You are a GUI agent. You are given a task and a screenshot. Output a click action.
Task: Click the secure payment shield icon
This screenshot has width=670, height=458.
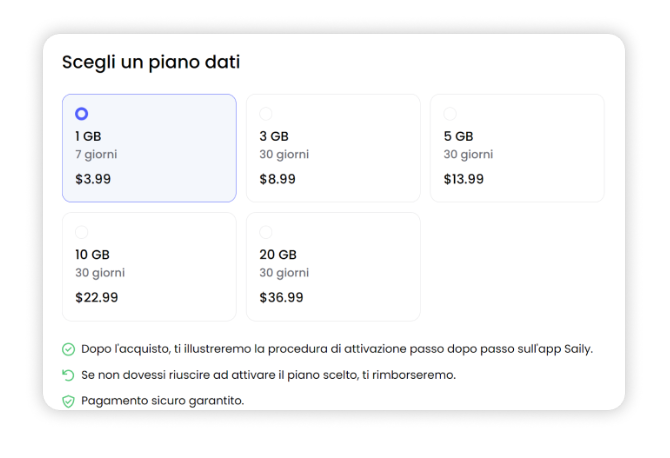point(68,401)
